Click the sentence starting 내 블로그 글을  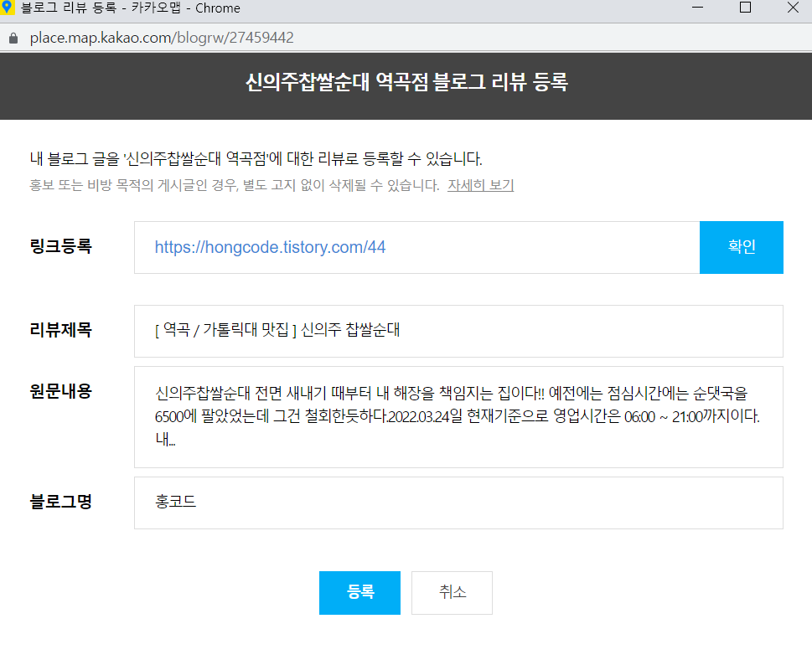tap(256, 158)
